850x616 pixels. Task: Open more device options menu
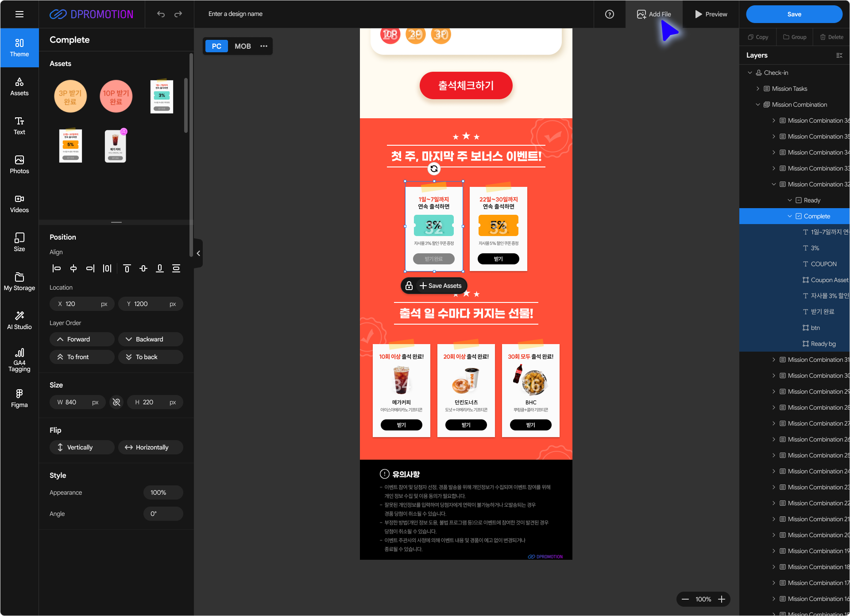click(x=264, y=46)
